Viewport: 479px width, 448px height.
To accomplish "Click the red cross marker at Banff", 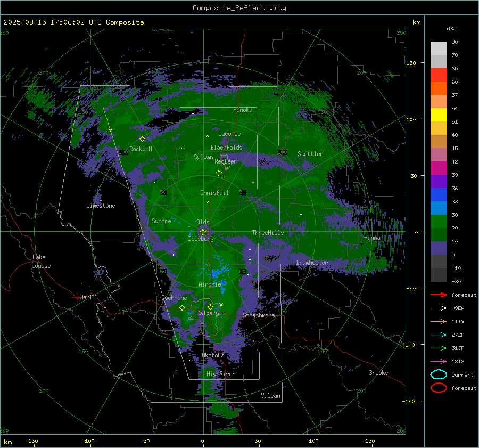I will (x=76, y=297).
